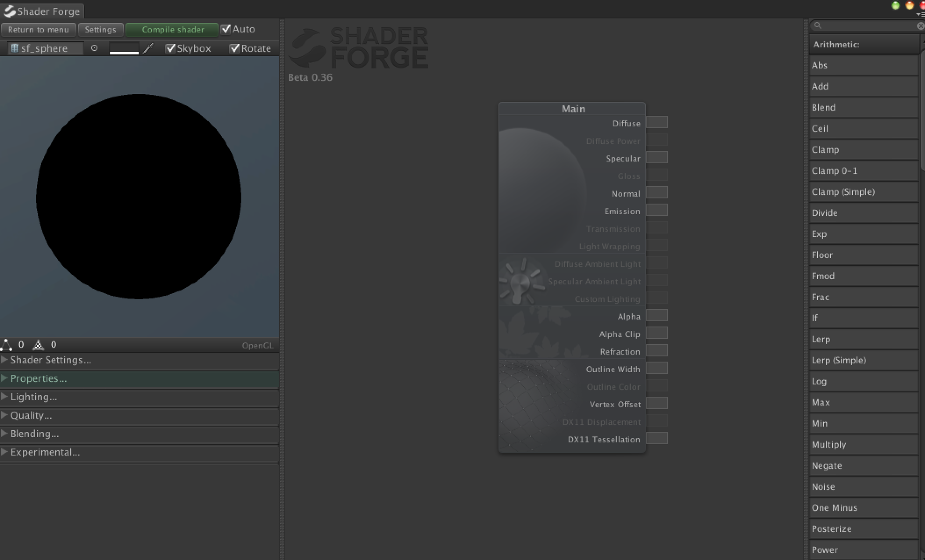Image resolution: width=925 pixels, height=560 pixels.
Task: Click the Outline Width input connector
Action: point(657,368)
